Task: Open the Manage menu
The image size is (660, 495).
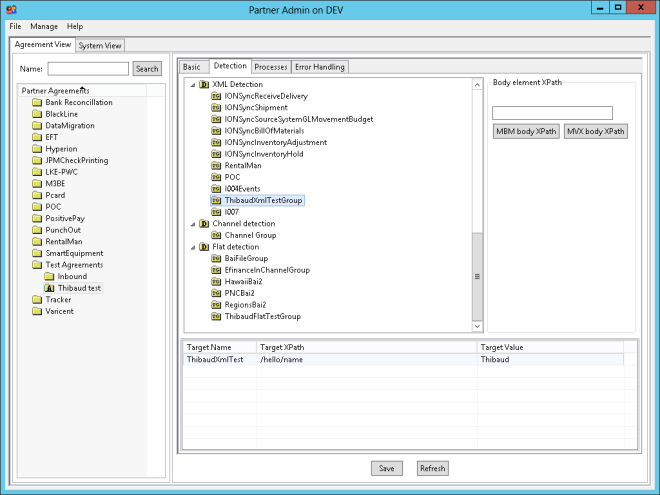Action: pyautogui.click(x=44, y=25)
